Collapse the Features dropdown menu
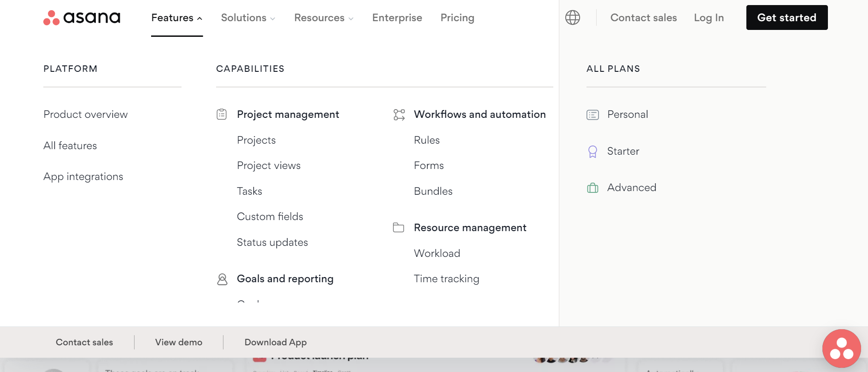Screen dimensions: 868x372 176,18
